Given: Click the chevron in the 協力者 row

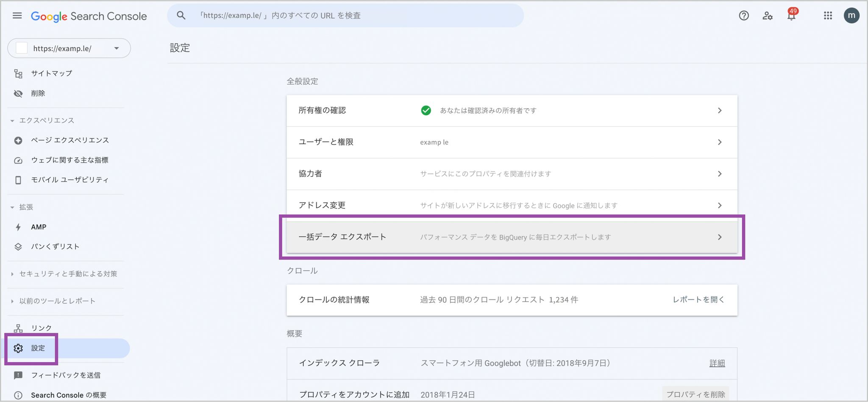Looking at the screenshot, I should click(x=720, y=174).
